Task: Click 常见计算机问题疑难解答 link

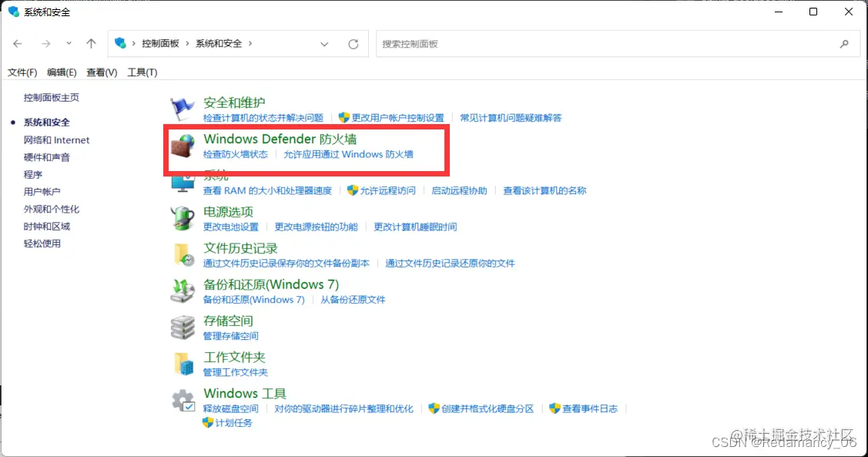Action: 511,118
